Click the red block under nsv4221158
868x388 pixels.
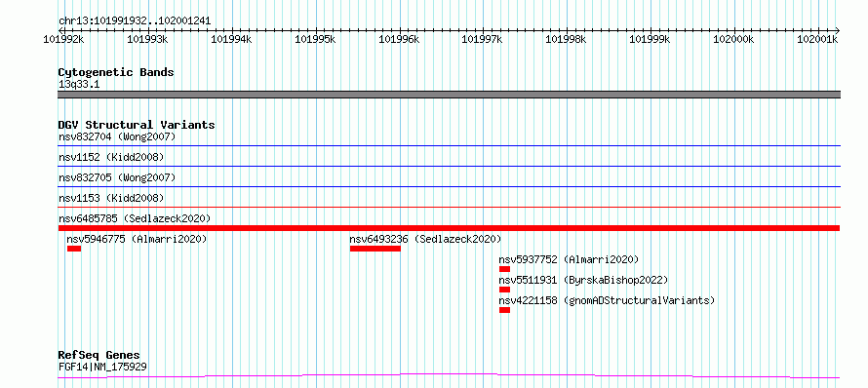pyautogui.click(x=504, y=310)
